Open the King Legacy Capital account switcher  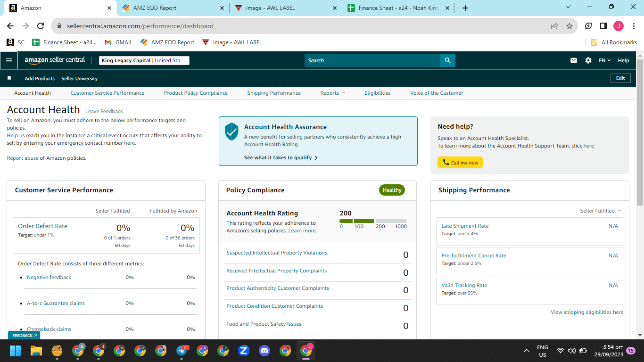[x=144, y=60]
